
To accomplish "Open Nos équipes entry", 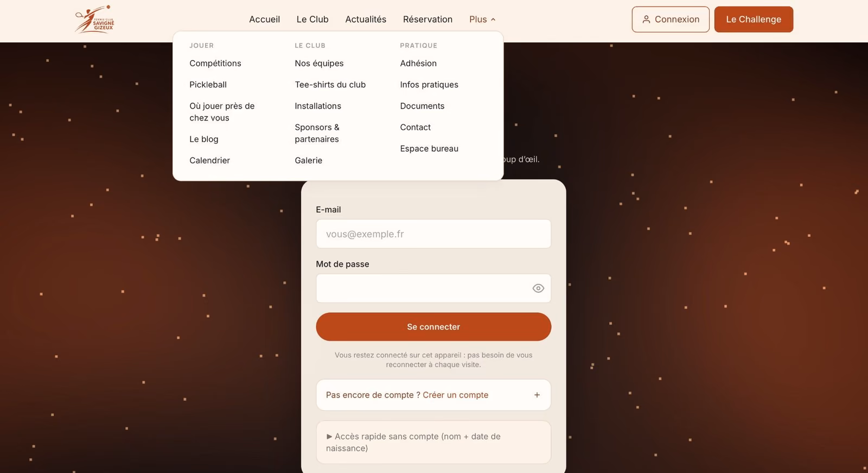I will pos(319,64).
